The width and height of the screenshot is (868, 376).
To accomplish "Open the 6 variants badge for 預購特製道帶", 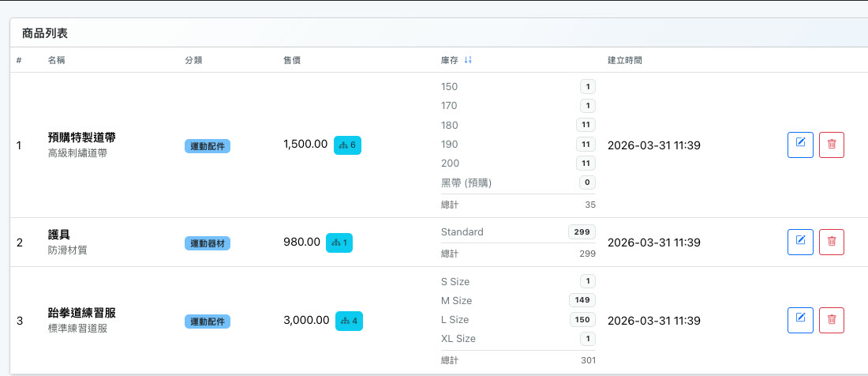I will (347, 145).
